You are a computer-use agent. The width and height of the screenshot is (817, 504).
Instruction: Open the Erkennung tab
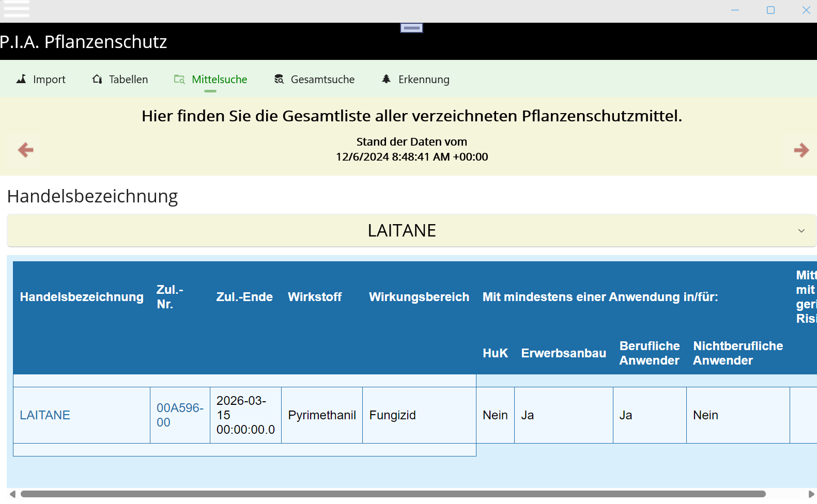(415, 79)
